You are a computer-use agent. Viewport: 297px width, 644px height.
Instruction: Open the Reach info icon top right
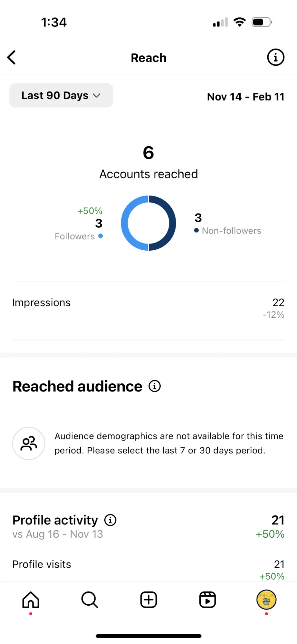coord(275,57)
